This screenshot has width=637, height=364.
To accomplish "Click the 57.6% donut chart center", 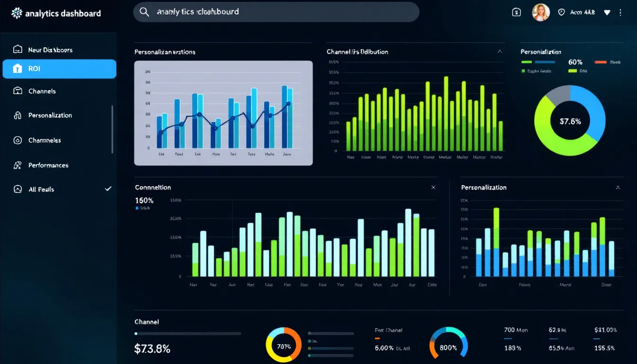I will (x=570, y=121).
